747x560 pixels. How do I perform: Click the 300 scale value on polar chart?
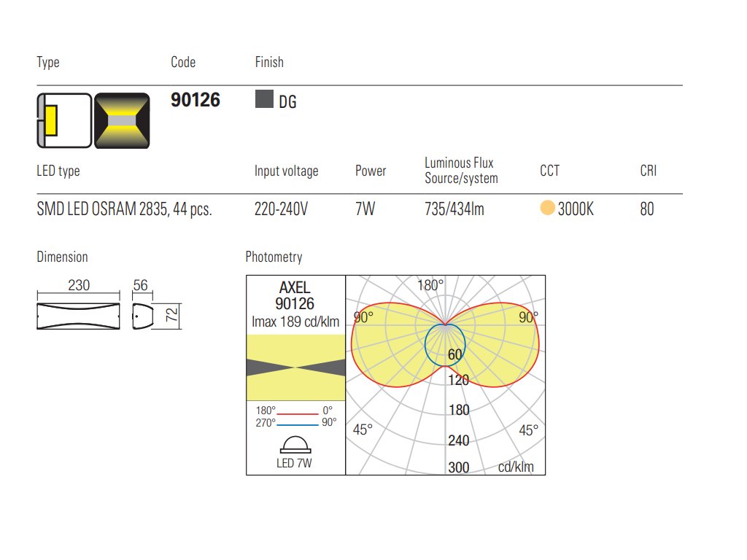(459, 467)
